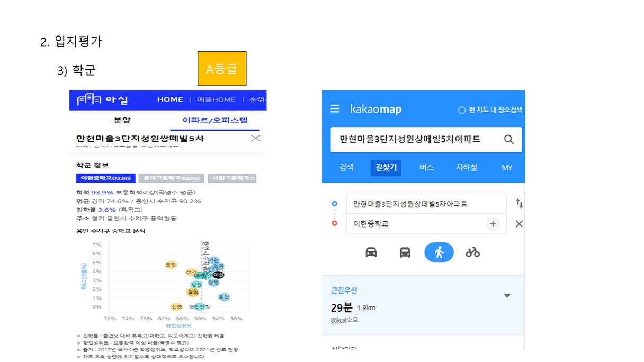Screen dimensions: 644x362
Task: Click the 86kcal소모 text
Action: pyautogui.click(x=345, y=320)
